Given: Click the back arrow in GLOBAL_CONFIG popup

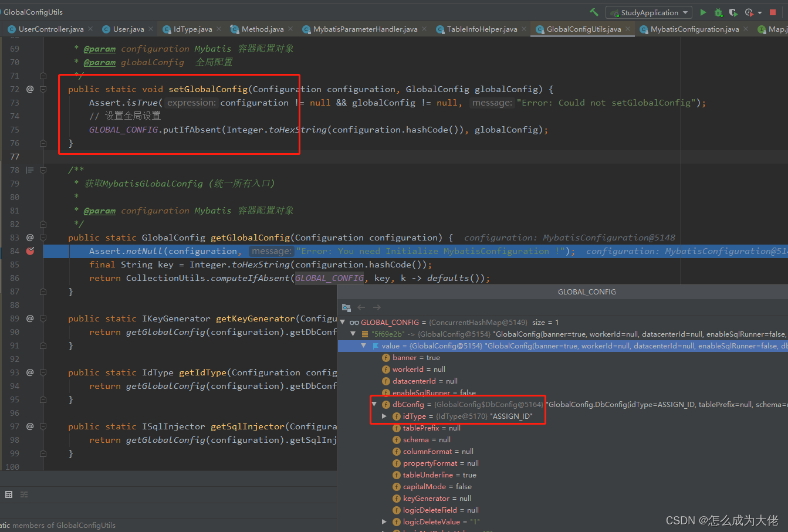Looking at the screenshot, I should [361, 307].
